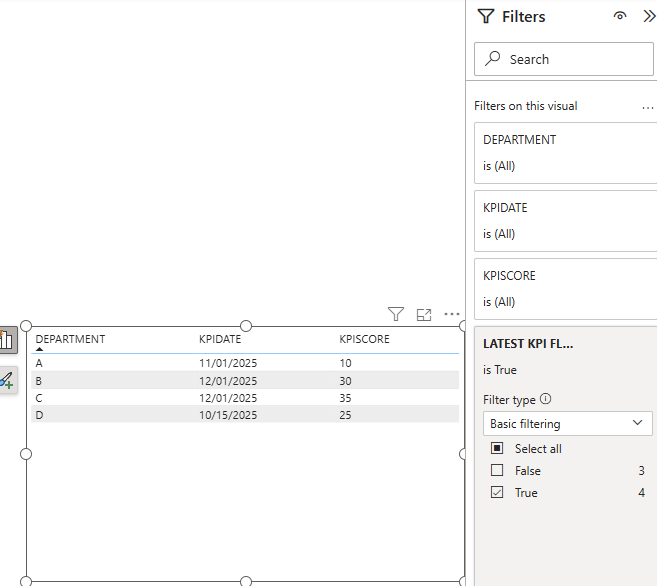
Task: Uncheck the True filter value
Action: tap(497, 492)
